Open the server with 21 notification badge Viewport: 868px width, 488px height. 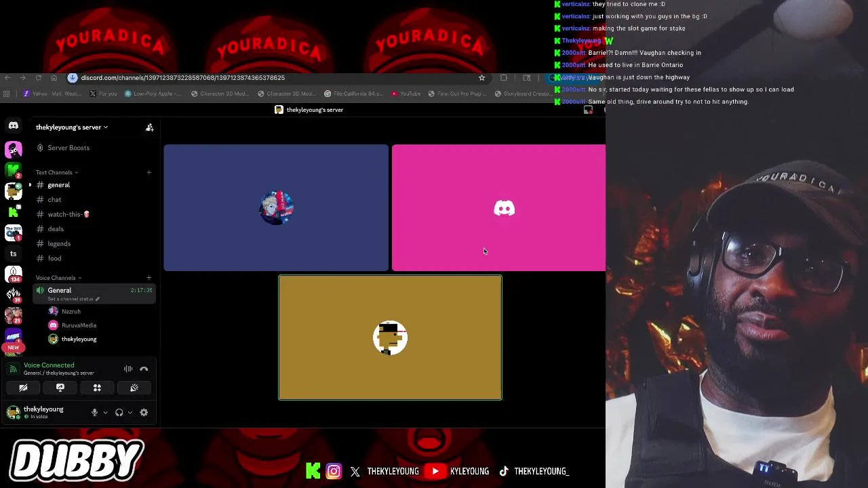coord(13,317)
